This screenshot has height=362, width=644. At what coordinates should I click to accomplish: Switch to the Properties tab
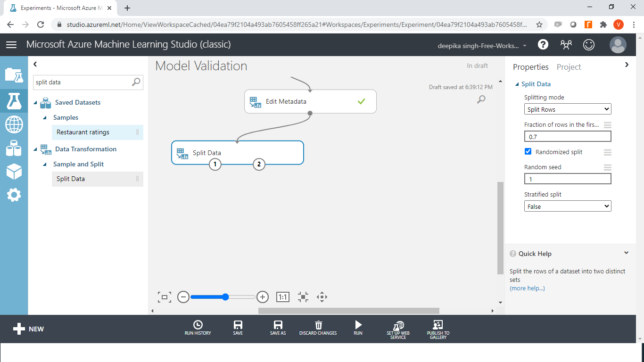[531, 67]
